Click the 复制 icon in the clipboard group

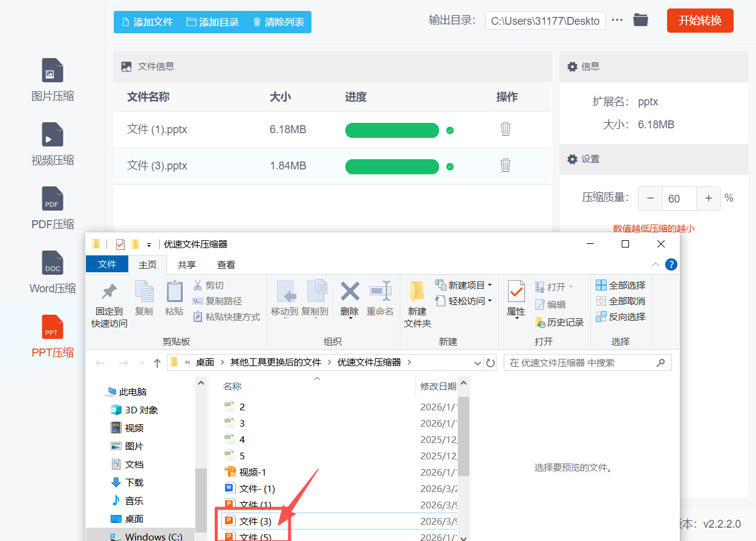pos(145,298)
